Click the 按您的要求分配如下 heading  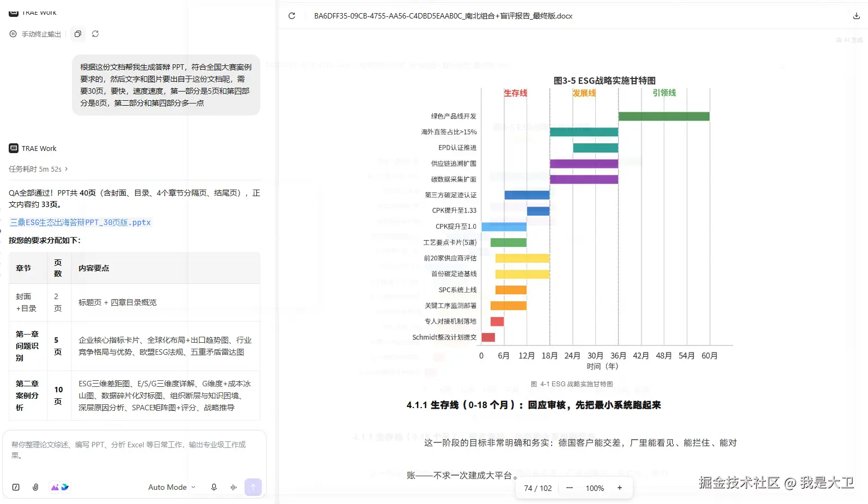pos(45,240)
